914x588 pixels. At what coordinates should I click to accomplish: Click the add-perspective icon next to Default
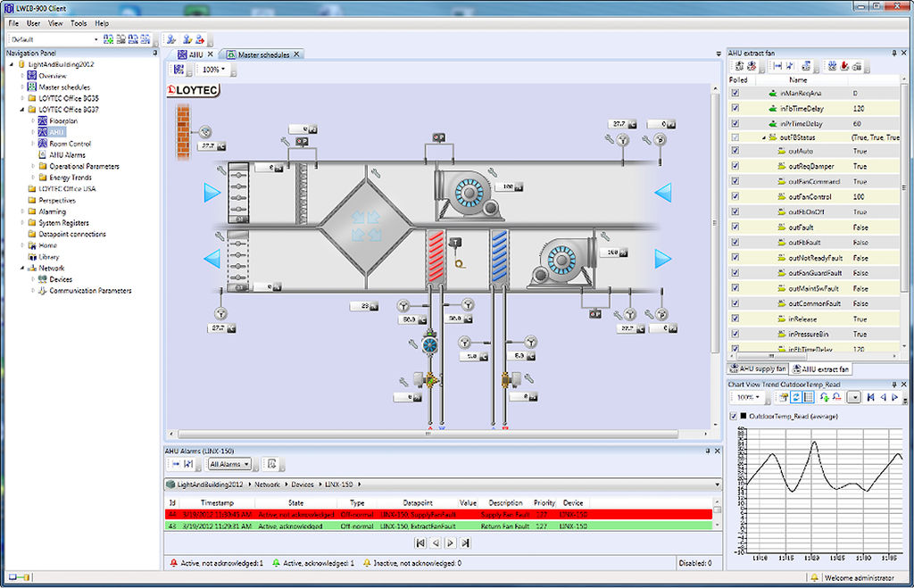coord(108,39)
